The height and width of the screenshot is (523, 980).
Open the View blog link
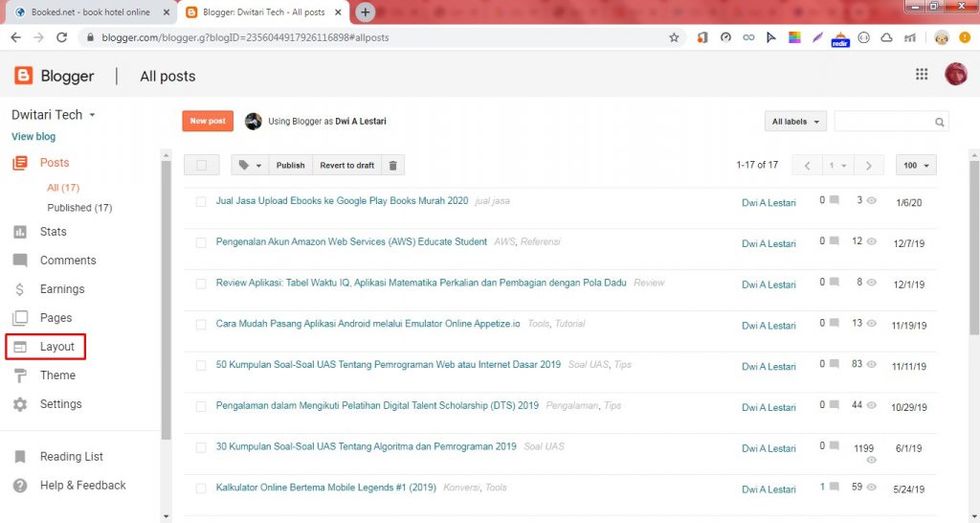[x=33, y=136]
